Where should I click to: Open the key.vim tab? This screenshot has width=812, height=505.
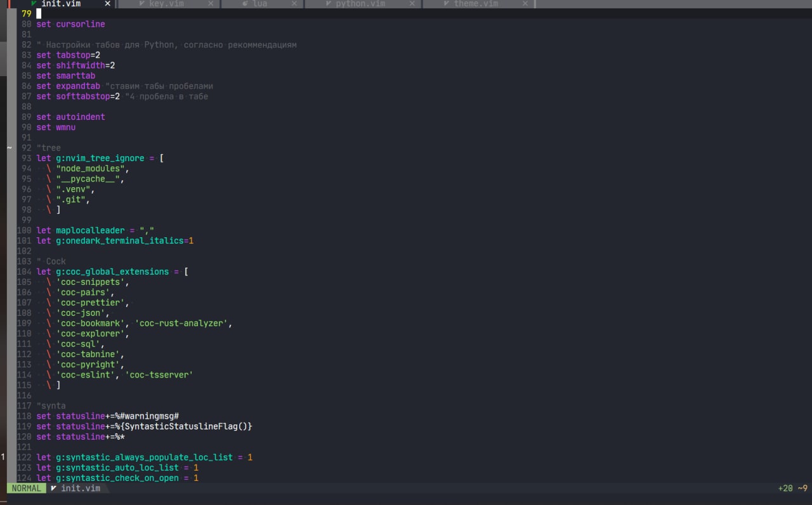[x=169, y=4]
